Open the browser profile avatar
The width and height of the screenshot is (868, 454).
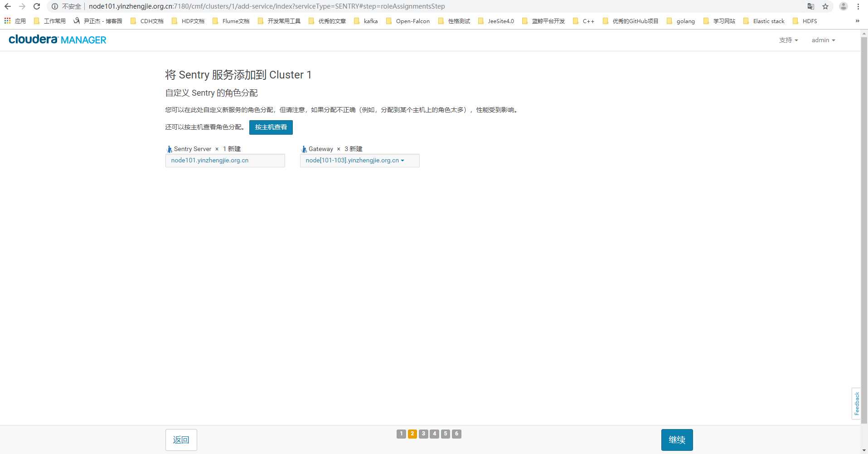844,6
